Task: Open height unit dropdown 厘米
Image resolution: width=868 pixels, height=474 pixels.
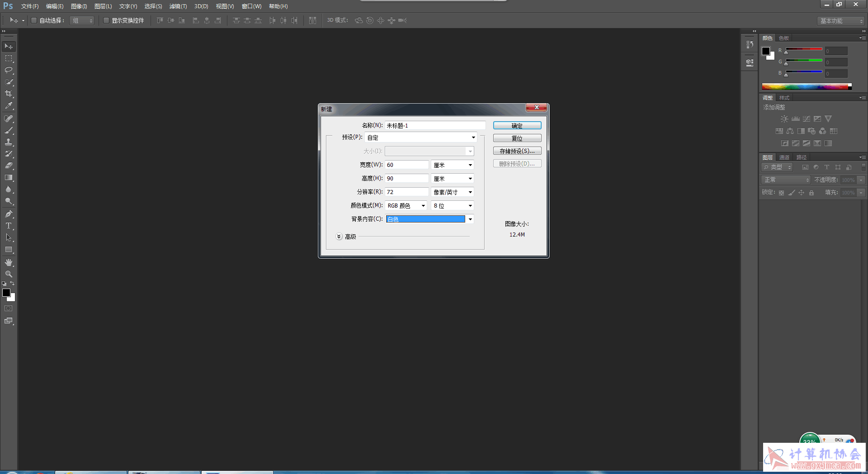Action: tap(453, 179)
